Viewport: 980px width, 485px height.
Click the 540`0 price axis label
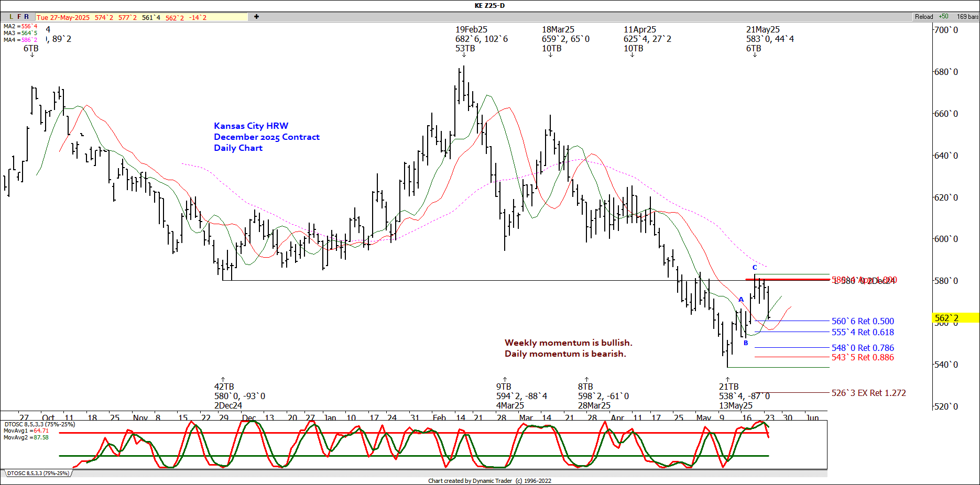pyautogui.click(x=946, y=365)
